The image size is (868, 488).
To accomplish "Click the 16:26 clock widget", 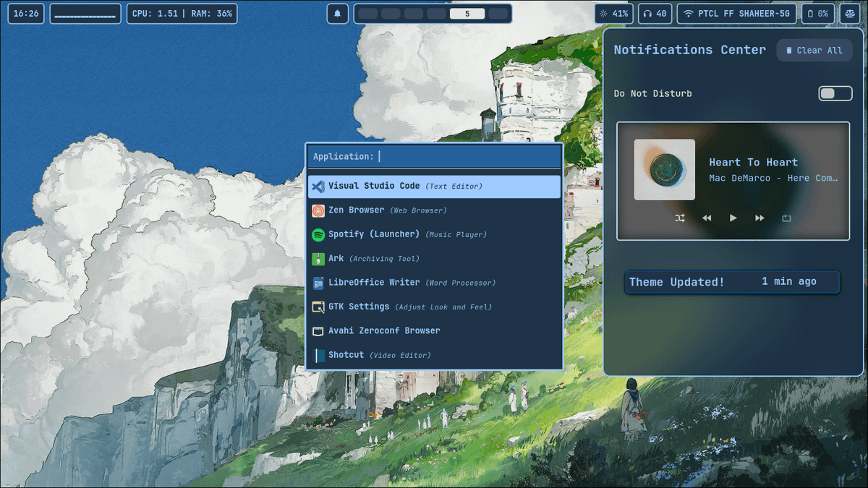I will [27, 14].
